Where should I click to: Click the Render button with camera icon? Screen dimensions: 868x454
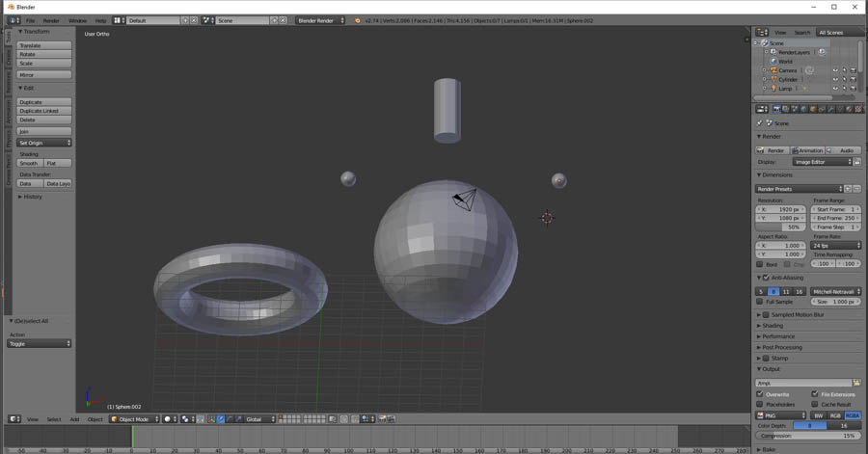pyautogui.click(x=772, y=150)
